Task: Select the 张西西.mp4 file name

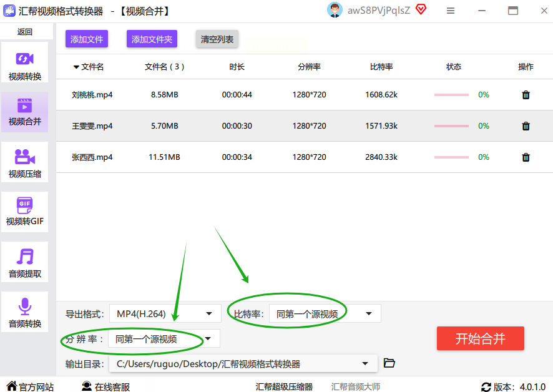Action: 92,157
